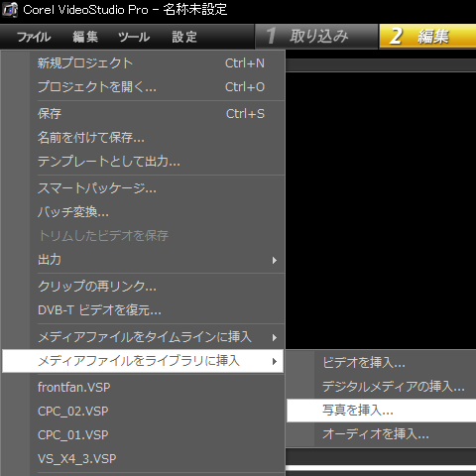Open recent project CPC_02.VSP
The image size is (476, 476).
(143, 411)
